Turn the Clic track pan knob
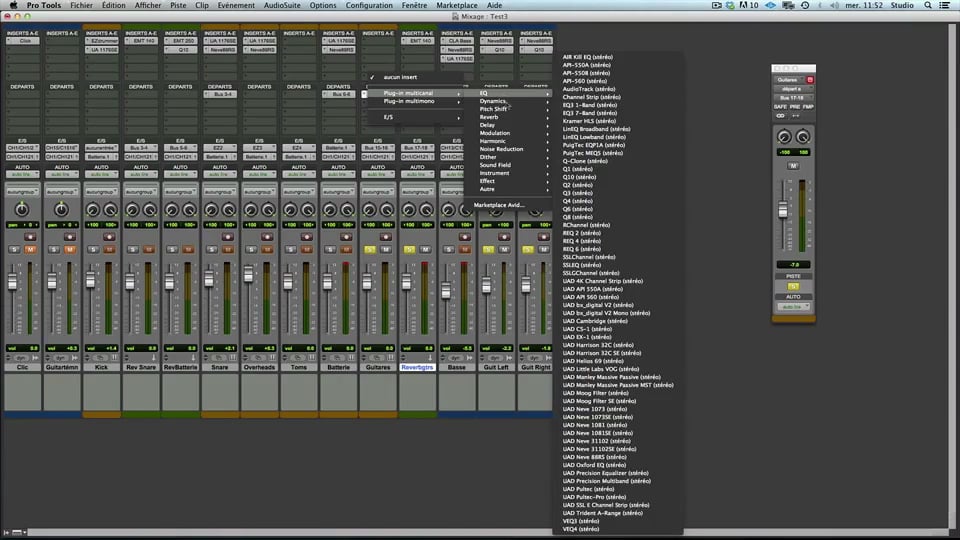The image size is (960, 540). click(x=22, y=210)
